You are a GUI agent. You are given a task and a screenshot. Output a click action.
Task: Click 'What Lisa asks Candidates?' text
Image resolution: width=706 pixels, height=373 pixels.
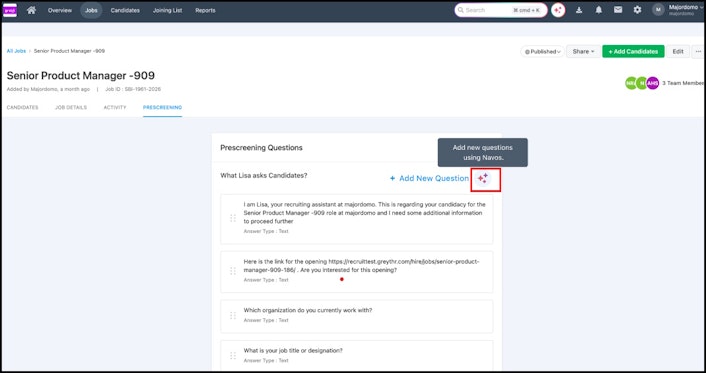click(264, 175)
